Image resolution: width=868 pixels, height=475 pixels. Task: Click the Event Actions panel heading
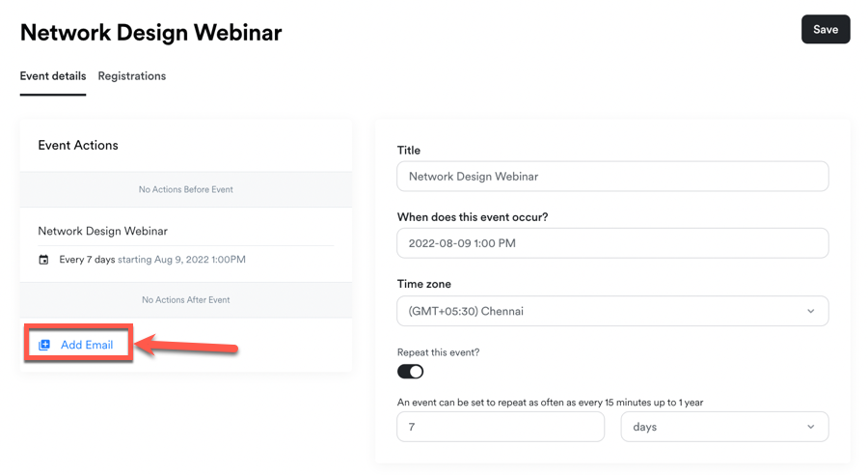pyautogui.click(x=78, y=146)
